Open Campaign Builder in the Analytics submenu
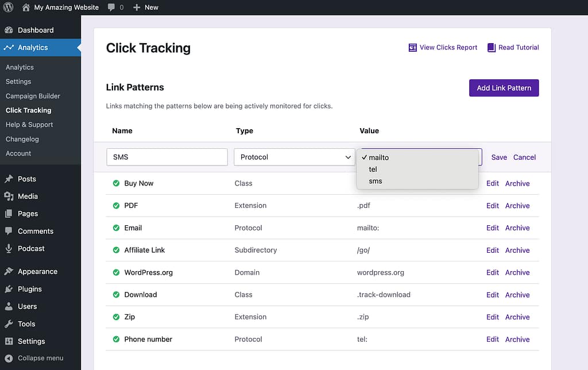The image size is (588, 370). 33,96
